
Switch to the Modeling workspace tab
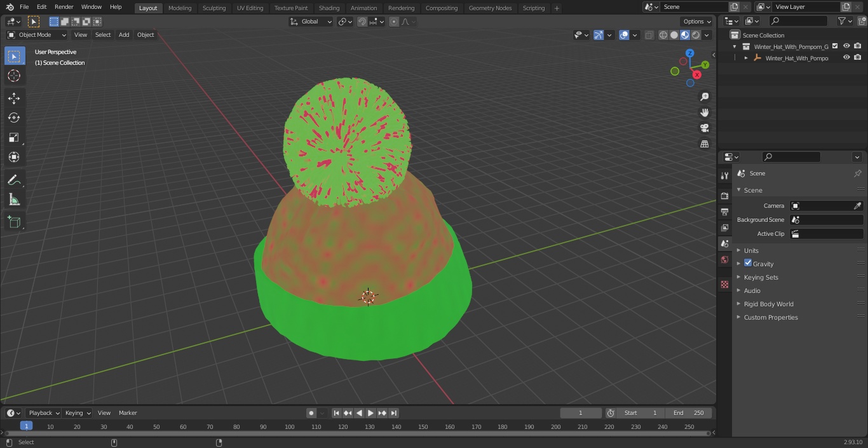tap(180, 8)
